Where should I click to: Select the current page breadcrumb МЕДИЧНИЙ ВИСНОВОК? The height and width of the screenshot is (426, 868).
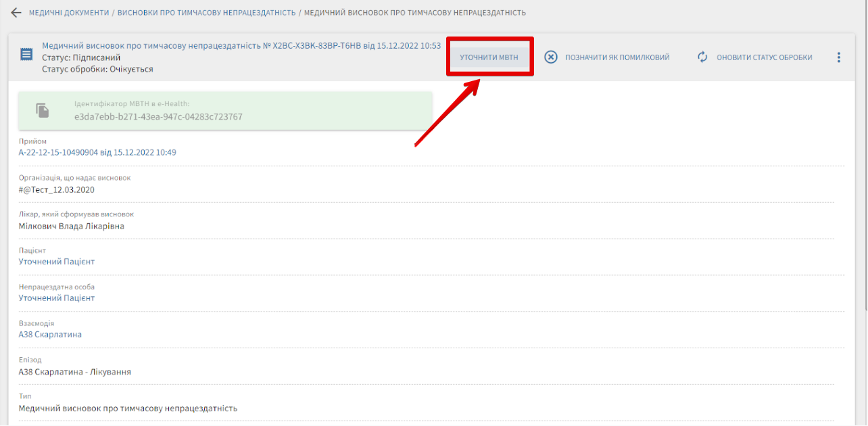pos(415,13)
